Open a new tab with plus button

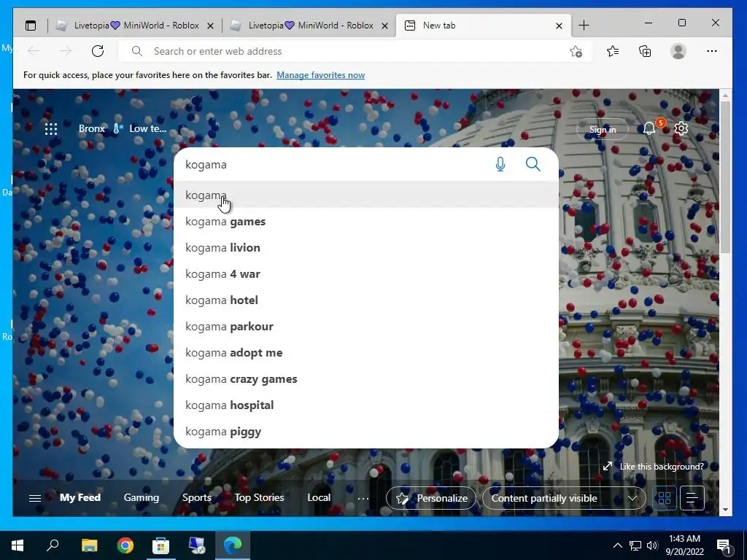(x=584, y=26)
